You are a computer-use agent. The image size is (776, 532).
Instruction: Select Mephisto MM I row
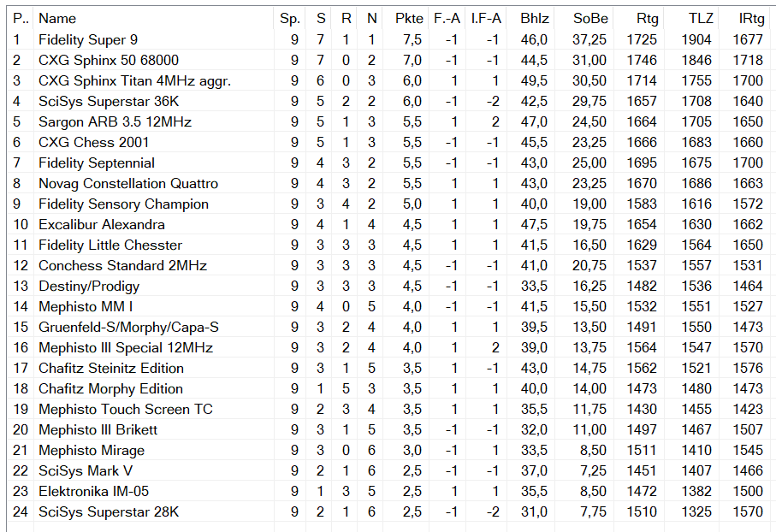(x=86, y=306)
